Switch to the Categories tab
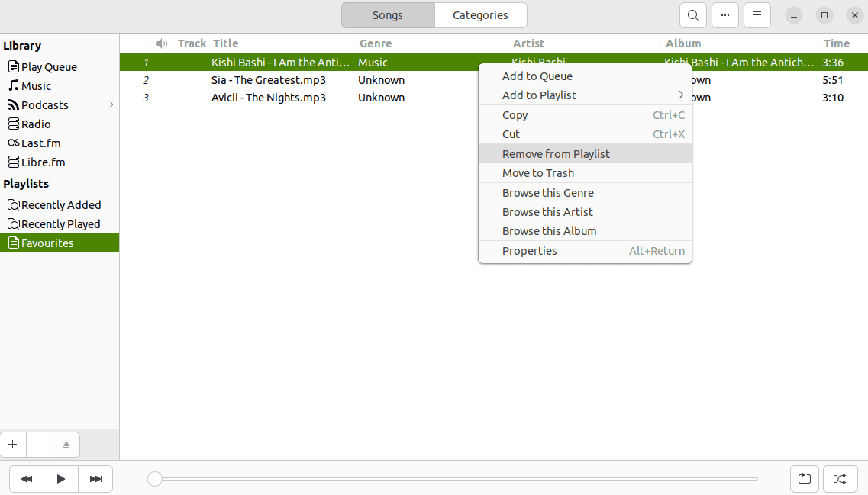 (x=480, y=14)
